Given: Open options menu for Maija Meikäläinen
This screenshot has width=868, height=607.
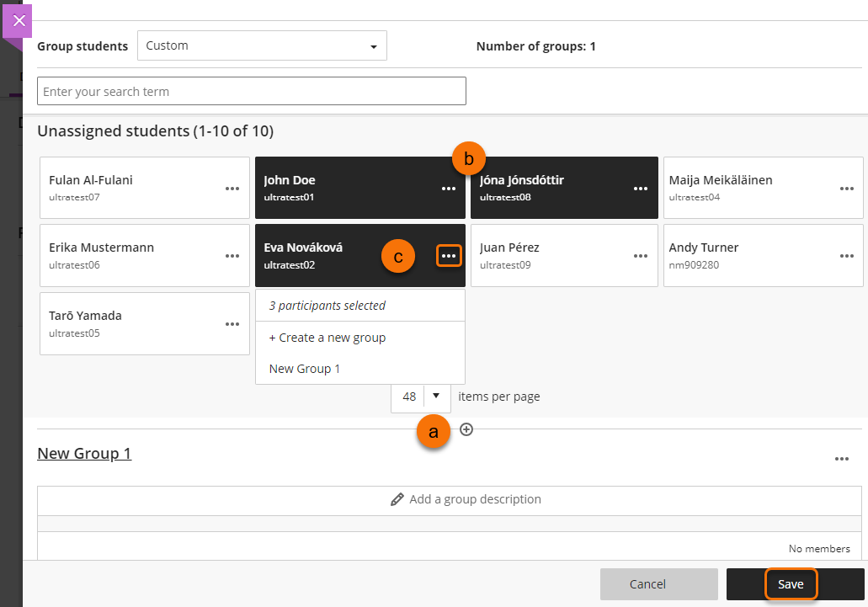Looking at the screenshot, I should point(847,189).
